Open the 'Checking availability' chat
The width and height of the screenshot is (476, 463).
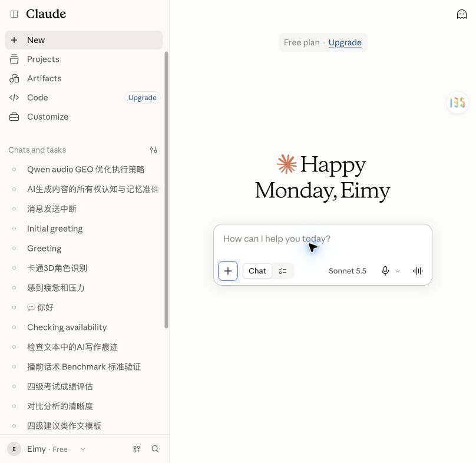click(x=67, y=328)
